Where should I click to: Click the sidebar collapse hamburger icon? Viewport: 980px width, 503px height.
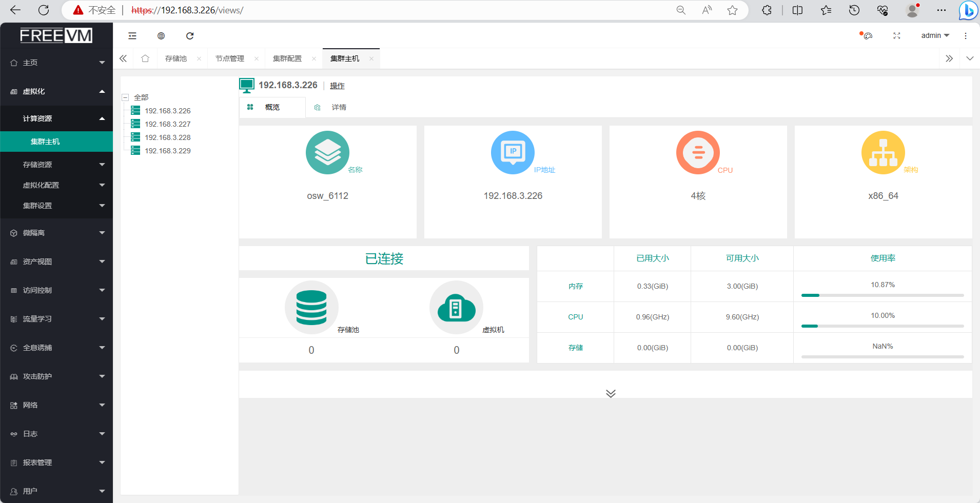click(132, 36)
